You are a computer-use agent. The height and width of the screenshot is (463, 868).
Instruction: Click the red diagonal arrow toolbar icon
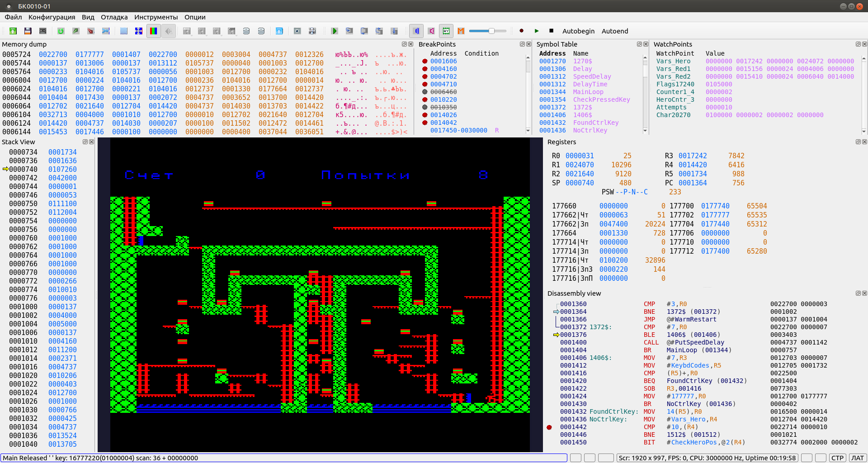coord(91,31)
